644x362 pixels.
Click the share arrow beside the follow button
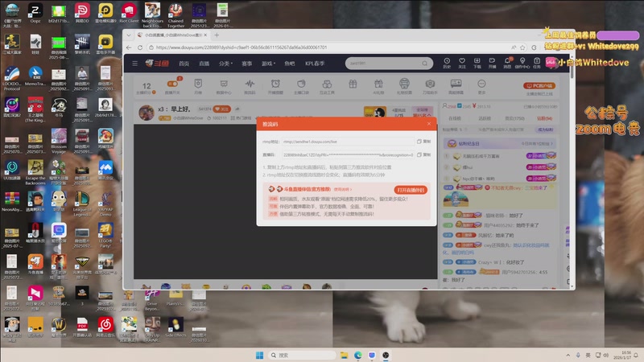tap(237, 109)
